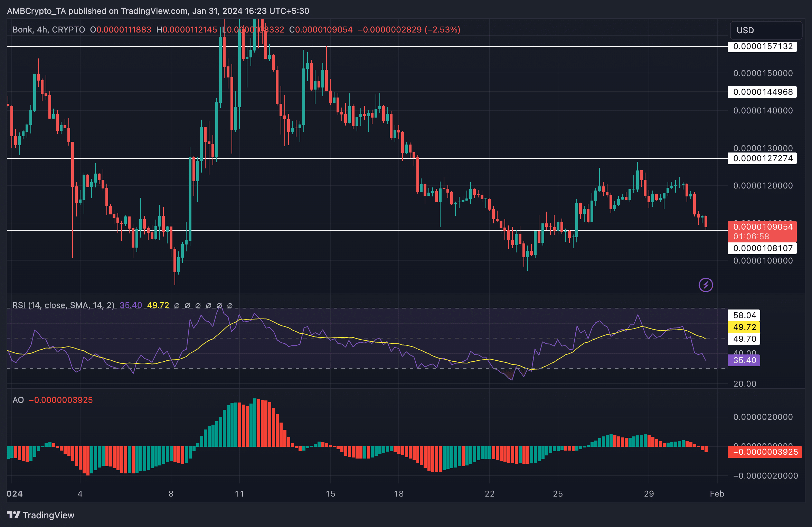Open the USD currency selector

766,30
